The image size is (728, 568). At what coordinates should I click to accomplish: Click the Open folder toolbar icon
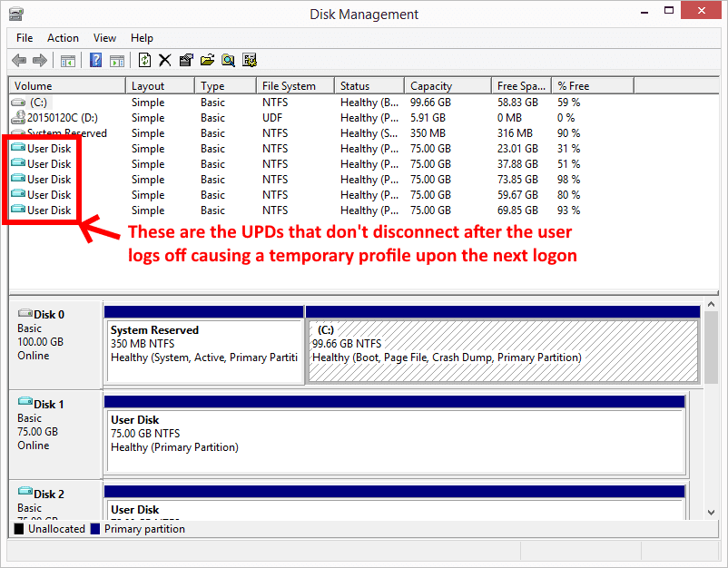[x=207, y=60]
